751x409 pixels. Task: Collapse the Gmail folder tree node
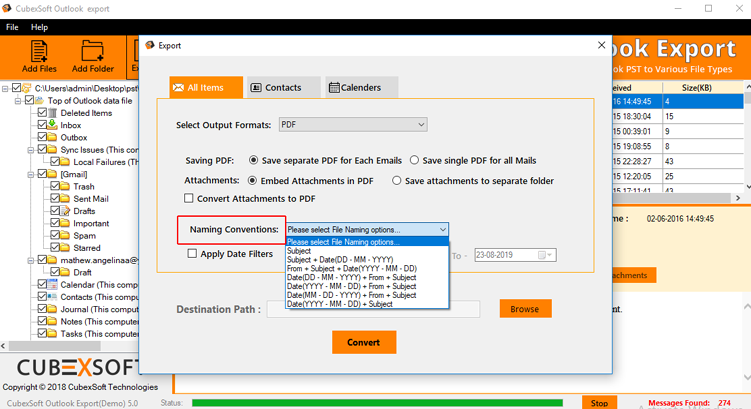(x=30, y=174)
